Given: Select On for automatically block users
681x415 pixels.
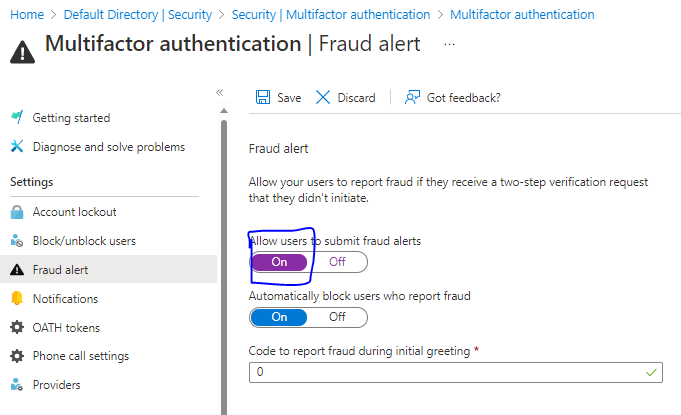Looking at the screenshot, I should click(x=279, y=317).
